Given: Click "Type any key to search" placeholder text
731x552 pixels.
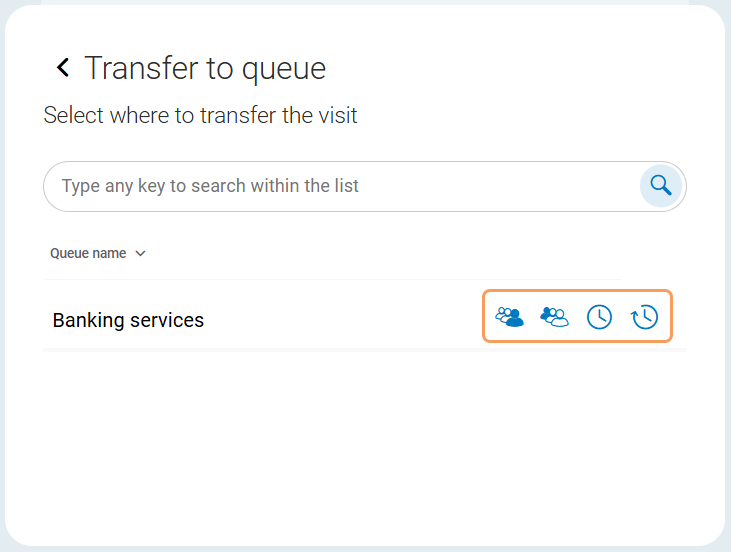Looking at the screenshot, I should pos(210,186).
